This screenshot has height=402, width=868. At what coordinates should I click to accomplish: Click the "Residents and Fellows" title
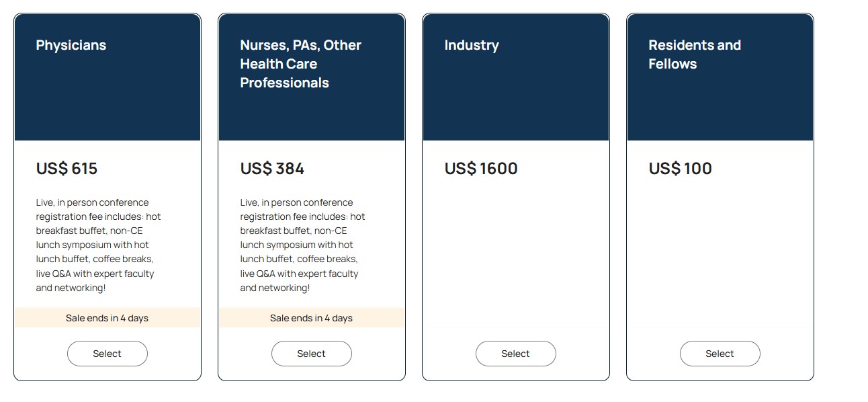tap(694, 54)
